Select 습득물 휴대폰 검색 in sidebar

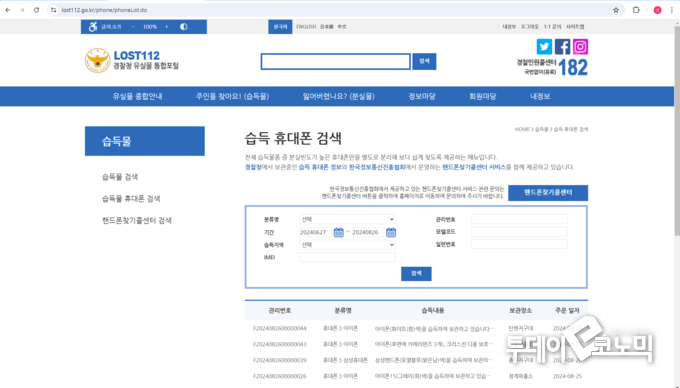pos(131,199)
